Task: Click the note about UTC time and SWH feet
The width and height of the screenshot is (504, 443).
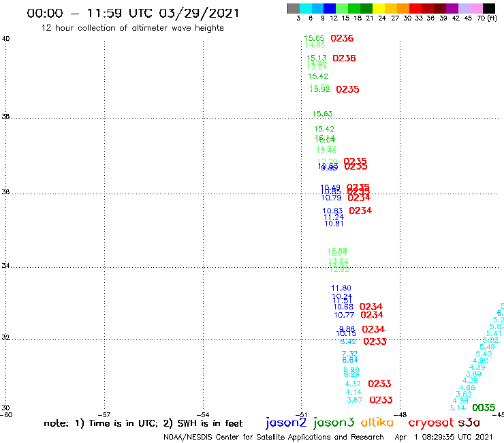Action: point(143,423)
